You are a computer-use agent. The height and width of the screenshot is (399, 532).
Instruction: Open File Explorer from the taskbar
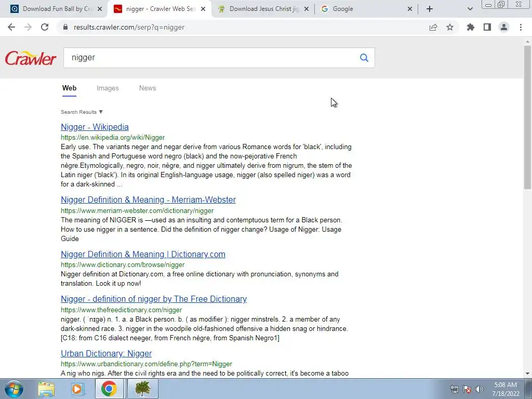click(x=46, y=389)
